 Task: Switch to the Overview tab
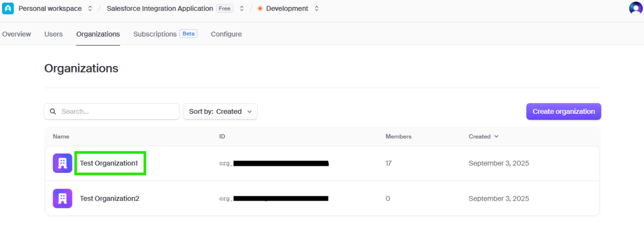(17, 34)
